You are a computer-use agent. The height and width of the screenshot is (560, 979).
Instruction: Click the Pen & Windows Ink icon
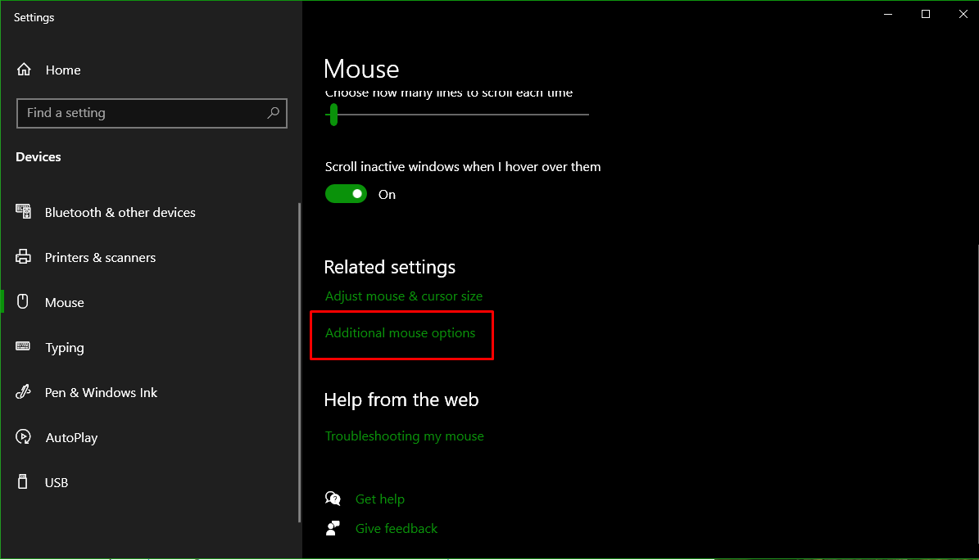click(23, 391)
